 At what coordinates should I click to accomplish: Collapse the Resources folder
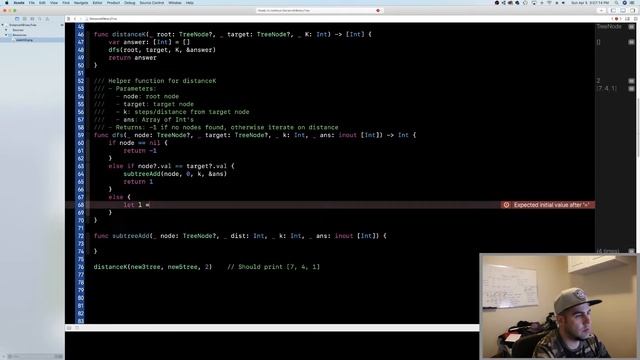tap(6, 35)
